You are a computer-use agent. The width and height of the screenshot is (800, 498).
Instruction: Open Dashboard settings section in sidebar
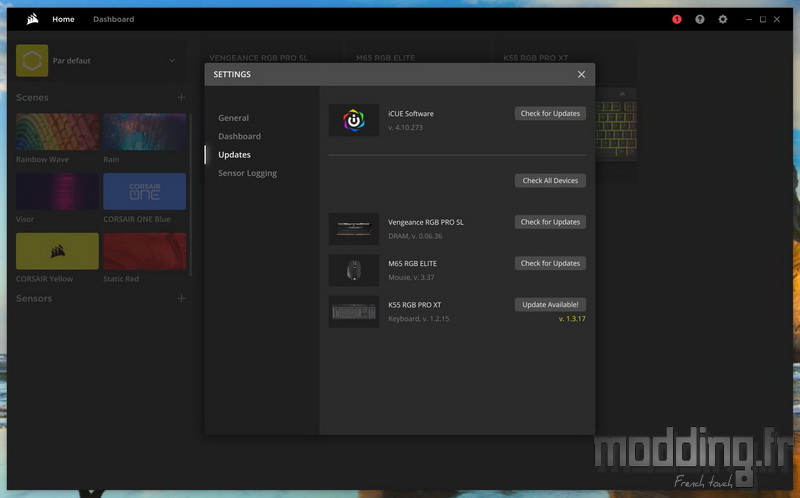coord(239,136)
